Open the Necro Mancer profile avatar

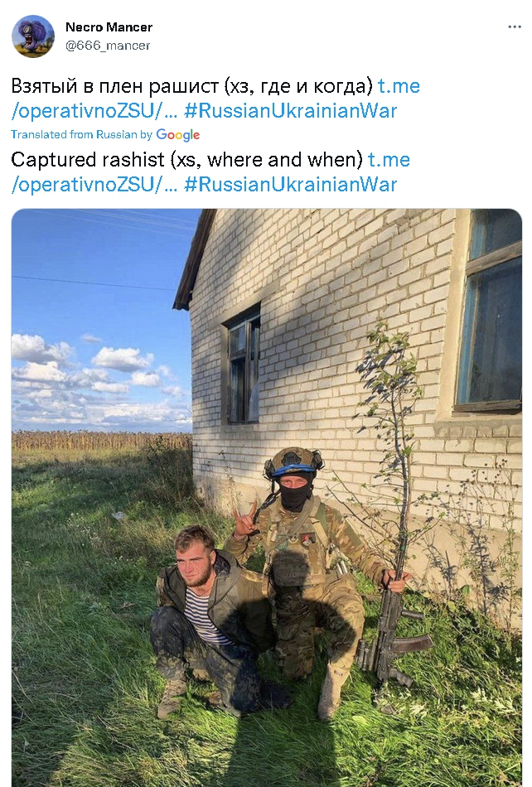point(33,36)
